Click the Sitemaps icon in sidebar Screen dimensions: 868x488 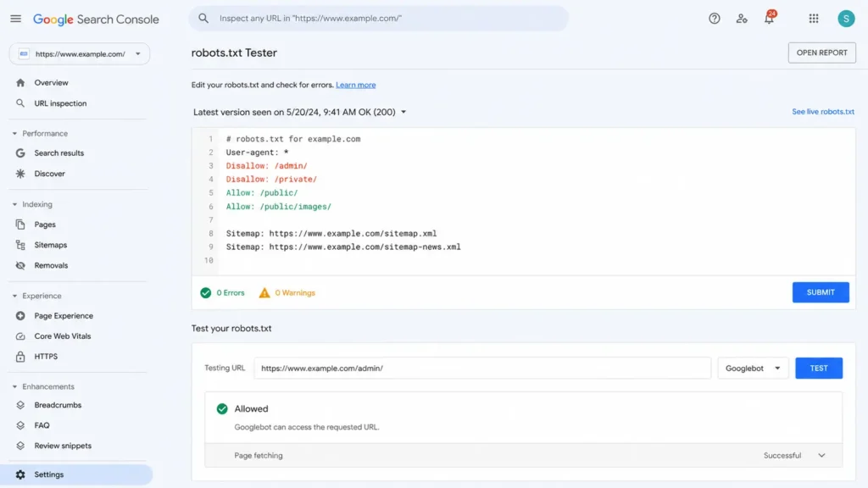point(20,245)
